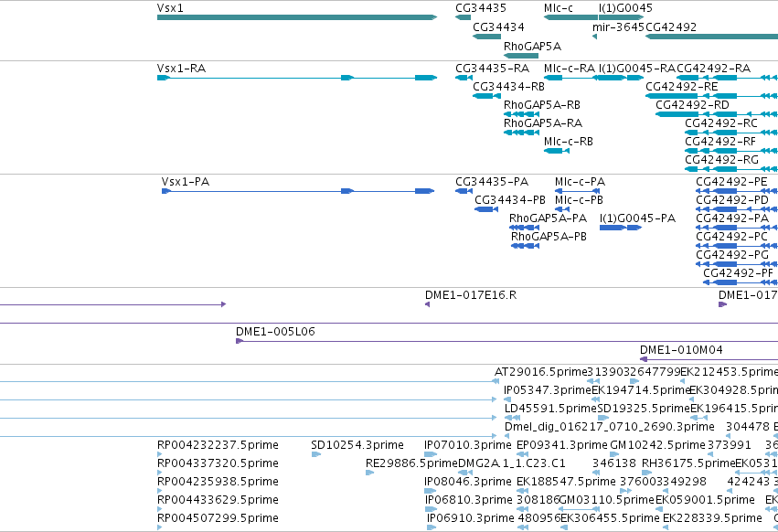Click the CG42492-PD protein feature
The width and height of the screenshot is (778, 532).
pyautogui.click(x=737, y=209)
